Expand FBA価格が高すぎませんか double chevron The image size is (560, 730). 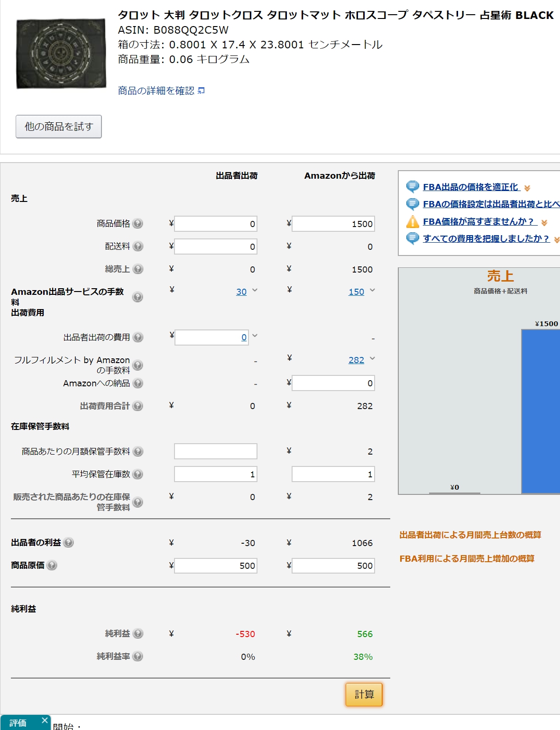pyautogui.click(x=544, y=223)
